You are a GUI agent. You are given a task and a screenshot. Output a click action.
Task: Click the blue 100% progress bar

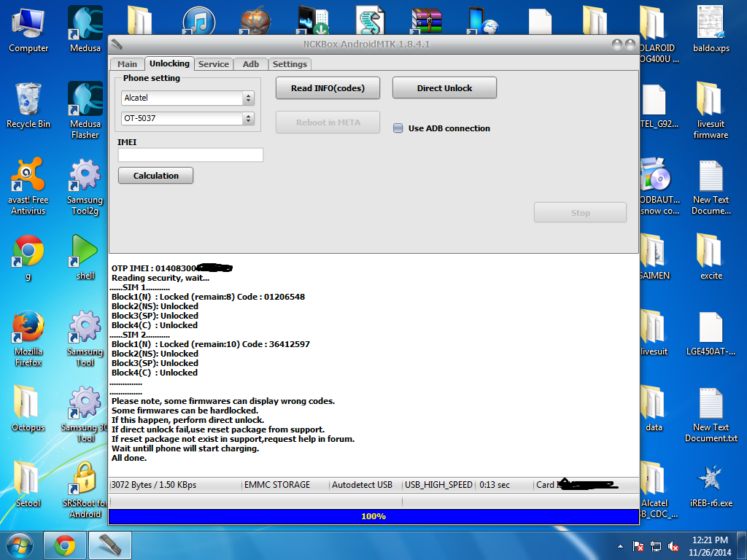(373, 516)
